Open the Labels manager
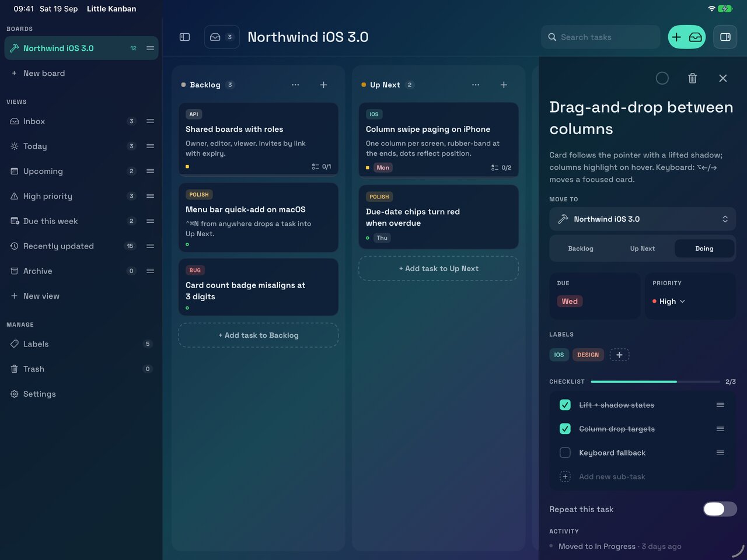Image resolution: width=747 pixels, height=560 pixels. 81,344
